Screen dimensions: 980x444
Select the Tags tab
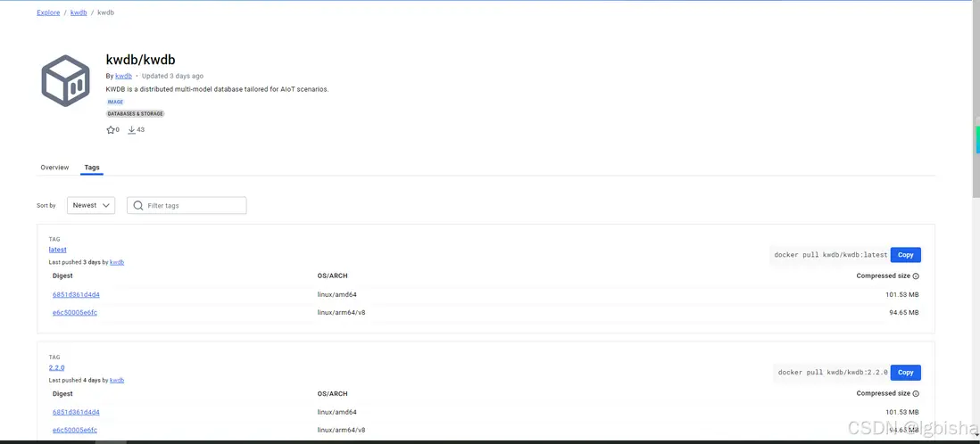92,168
